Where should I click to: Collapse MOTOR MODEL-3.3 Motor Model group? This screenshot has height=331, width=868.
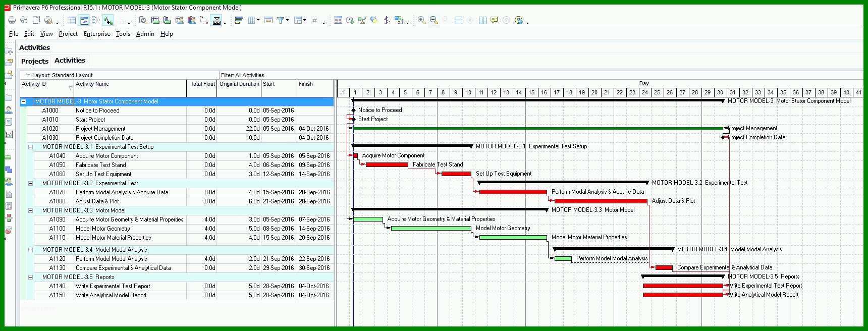click(30, 210)
